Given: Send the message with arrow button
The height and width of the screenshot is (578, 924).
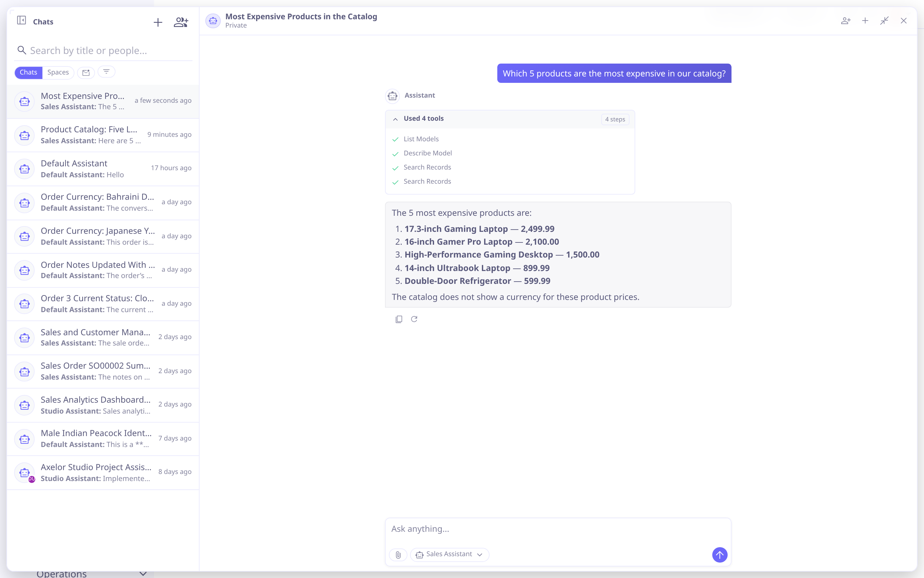Looking at the screenshot, I should [x=720, y=555].
